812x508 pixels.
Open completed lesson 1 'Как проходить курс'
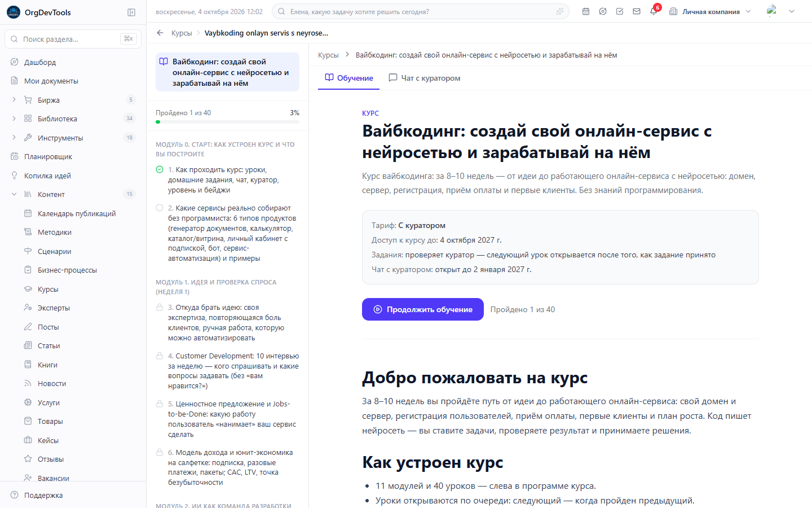227,179
